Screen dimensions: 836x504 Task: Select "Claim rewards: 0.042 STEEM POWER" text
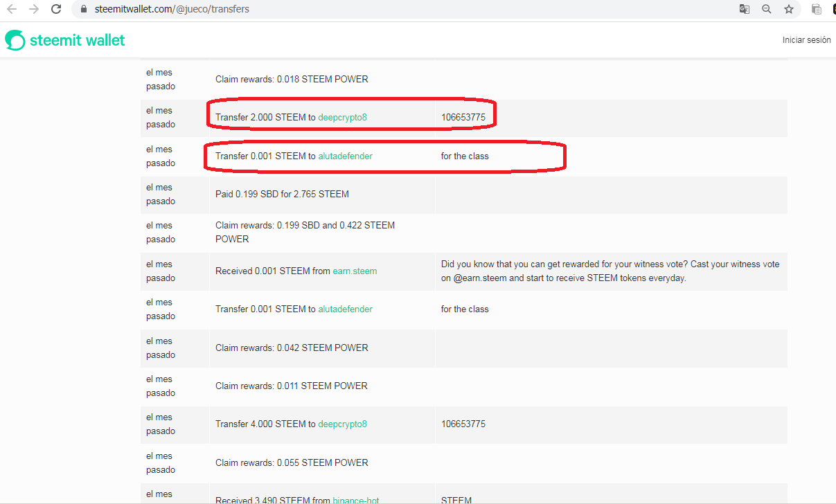coord(292,348)
